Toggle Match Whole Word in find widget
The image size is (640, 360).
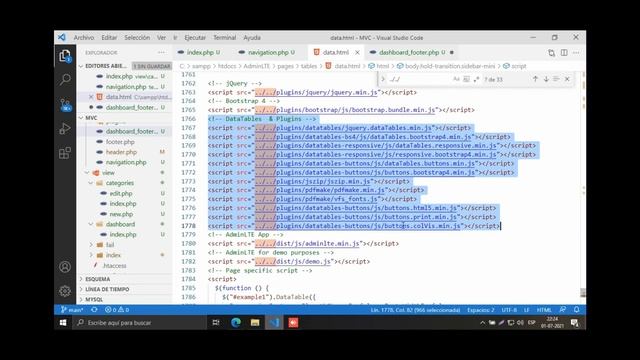(466, 79)
